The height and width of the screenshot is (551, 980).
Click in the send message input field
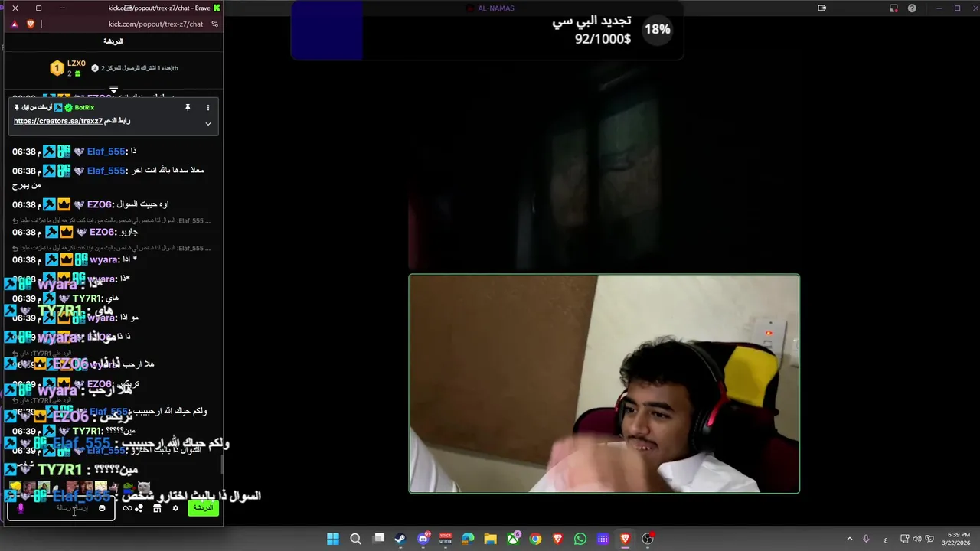tap(61, 508)
